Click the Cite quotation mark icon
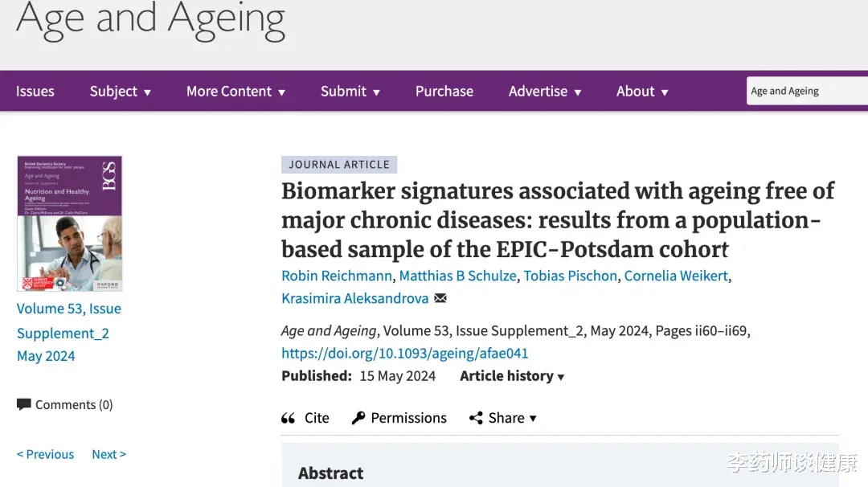868x487 pixels. pyautogui.click(x=288, y=418)
